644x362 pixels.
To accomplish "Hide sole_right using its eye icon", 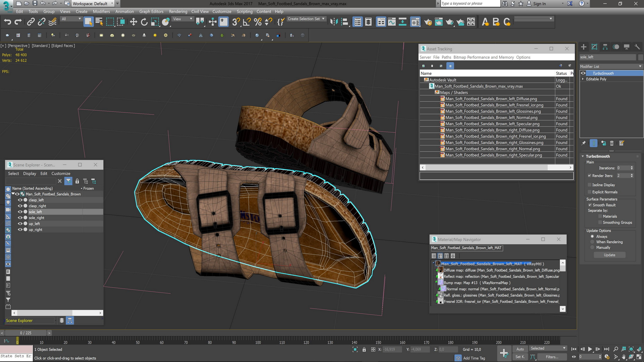I will (20, 218).
